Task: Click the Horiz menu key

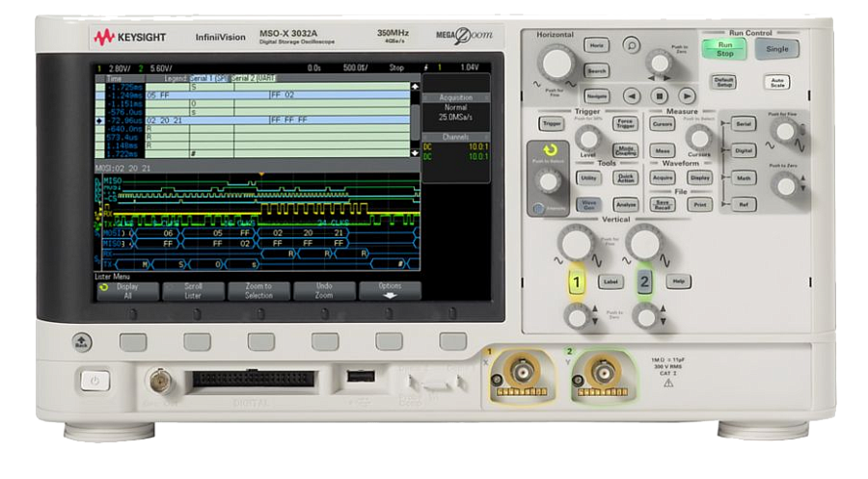Action: [597, 45]
